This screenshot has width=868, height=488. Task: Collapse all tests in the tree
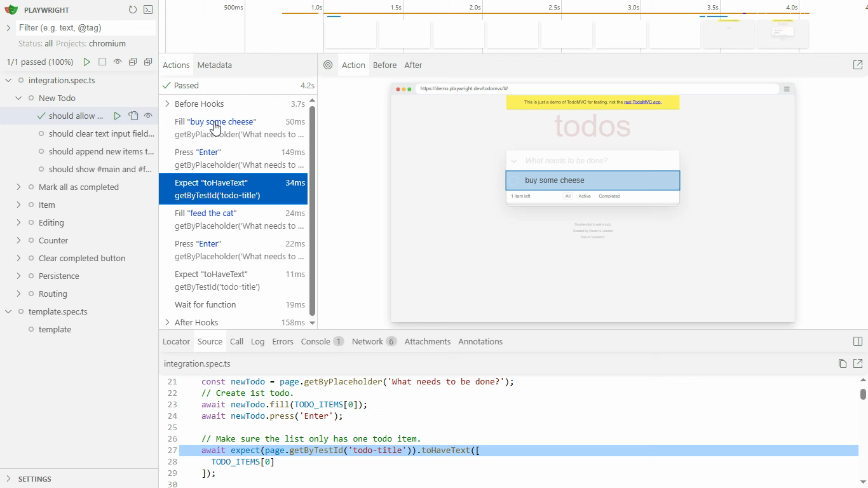[x=133, y=62]
